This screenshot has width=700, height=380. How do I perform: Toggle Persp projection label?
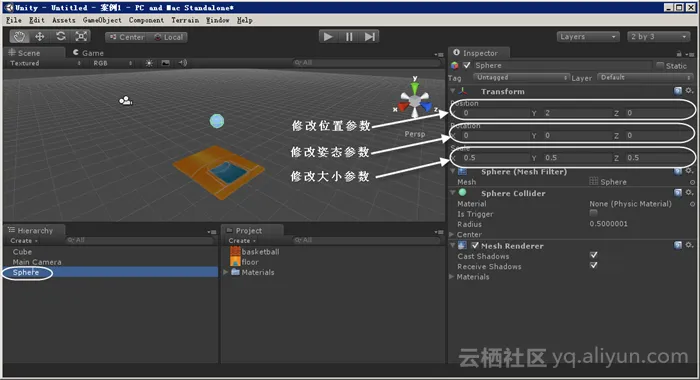tap(415, 134)
